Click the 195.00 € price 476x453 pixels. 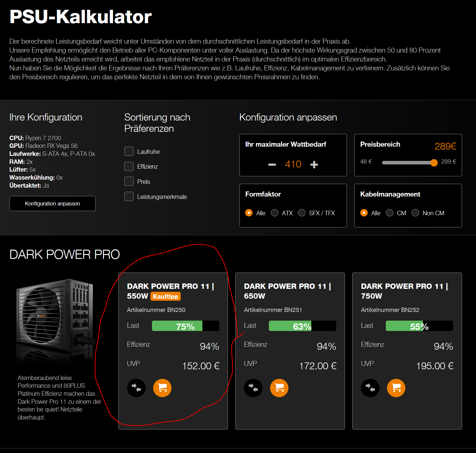pos(434,366)
